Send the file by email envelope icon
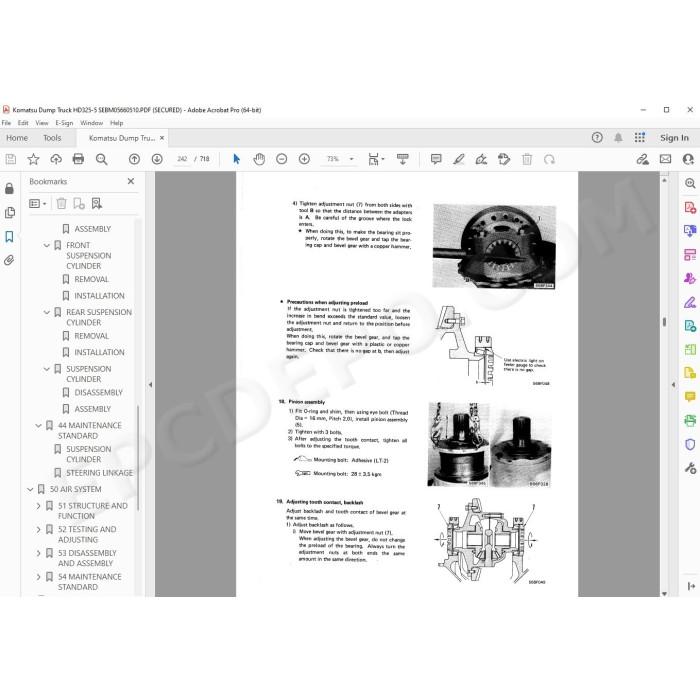Viewport: 700px width, 700px height. 666,159
